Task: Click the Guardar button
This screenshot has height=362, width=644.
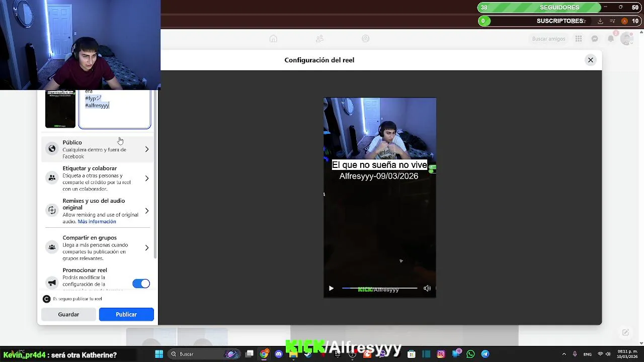Action: pyautogui.click(x=68, y=314)
